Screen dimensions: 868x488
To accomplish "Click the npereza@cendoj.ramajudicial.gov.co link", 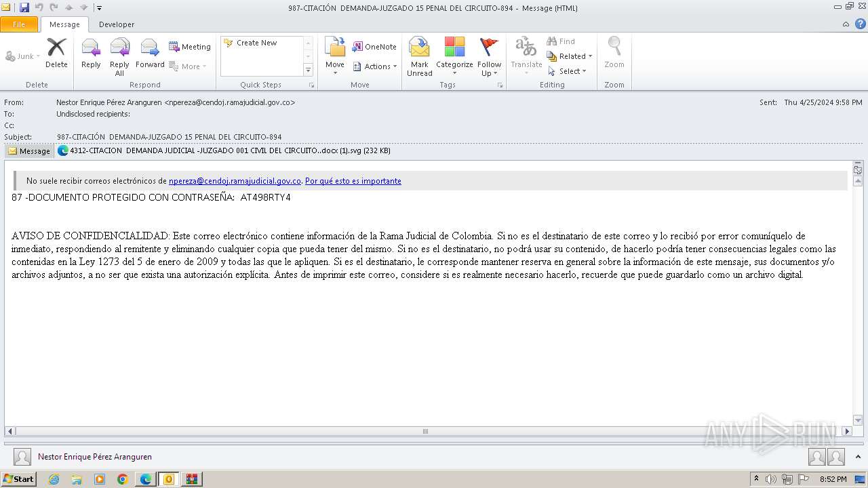I will (235, 181).
